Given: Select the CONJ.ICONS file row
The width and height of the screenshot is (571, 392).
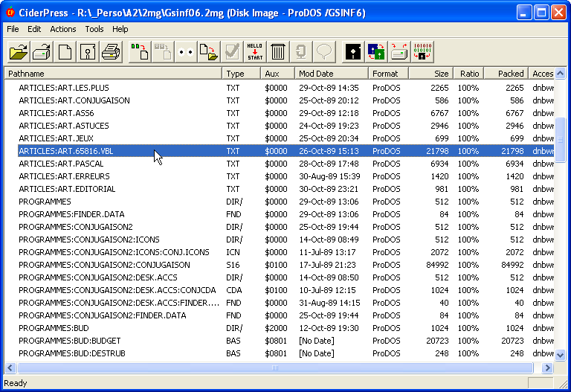Looking at the screenshot, I should [285, 252].
